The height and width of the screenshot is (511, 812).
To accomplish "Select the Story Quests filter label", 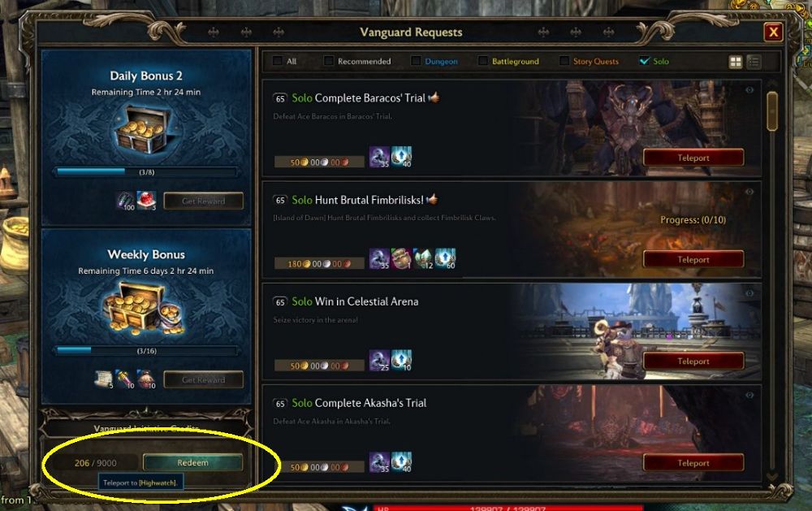I will coord(595,61).
